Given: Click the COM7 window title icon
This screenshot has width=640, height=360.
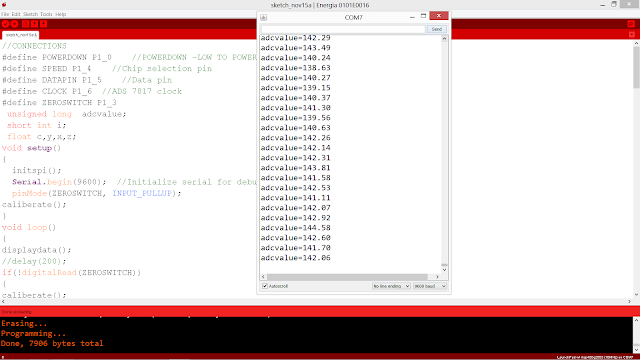Looking at the screenshot, I should pos(264,17).
